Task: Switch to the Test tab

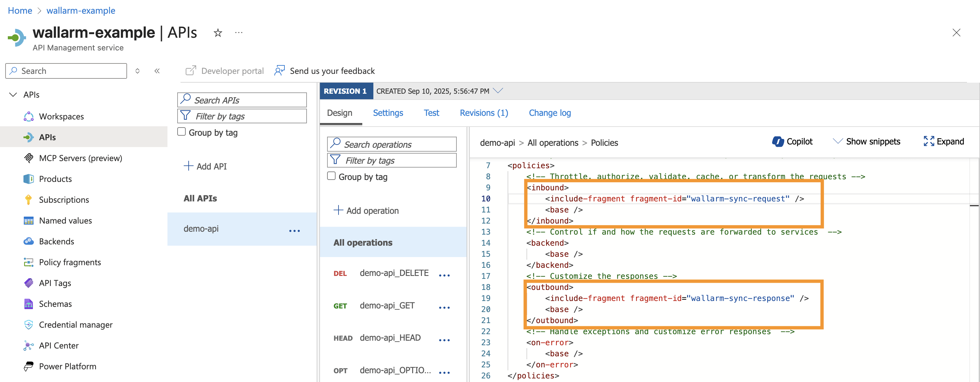Action: point(431,113)
